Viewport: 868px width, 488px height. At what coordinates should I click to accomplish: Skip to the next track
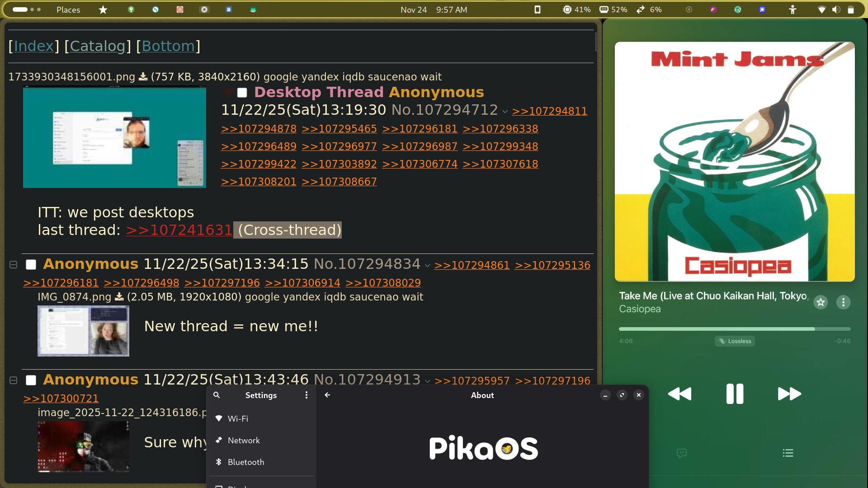coord(789,394)
